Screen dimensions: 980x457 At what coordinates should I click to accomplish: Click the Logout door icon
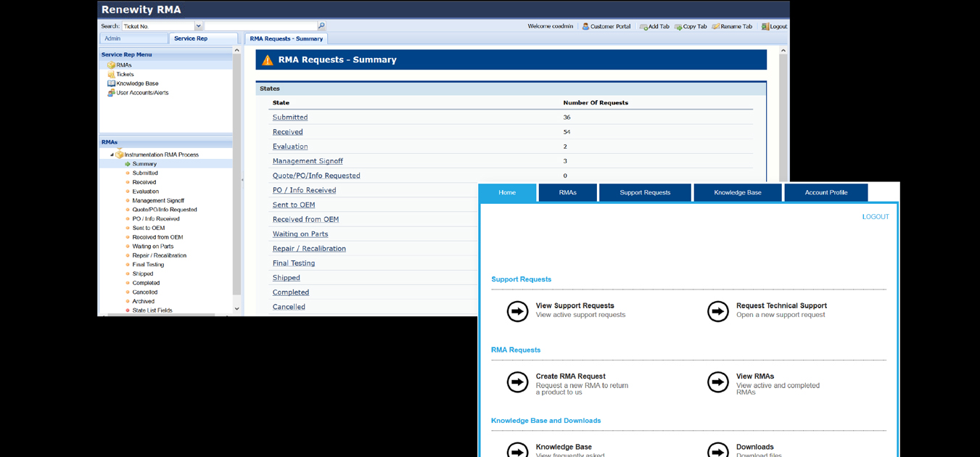coord(765,27)
